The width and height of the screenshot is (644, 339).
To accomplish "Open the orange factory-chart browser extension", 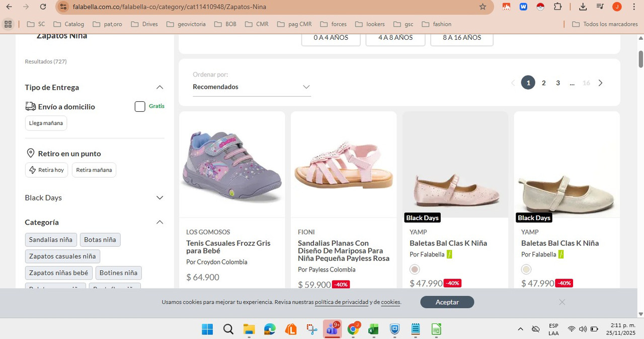I will [x=507, y=7].
